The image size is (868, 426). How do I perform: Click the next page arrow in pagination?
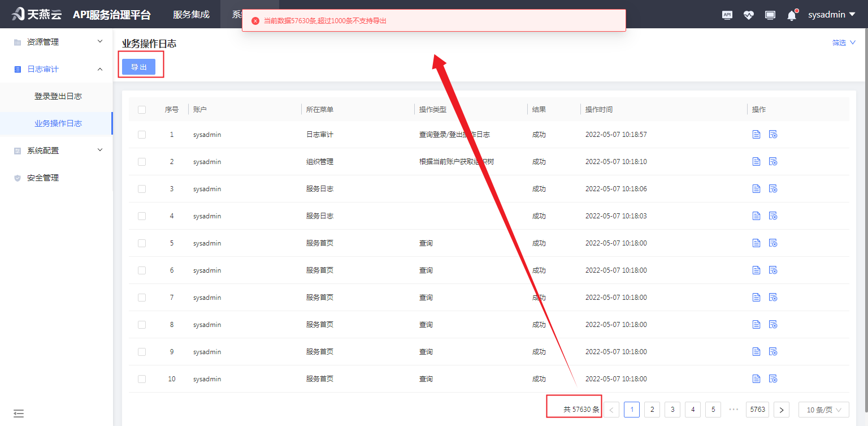coord(782,410)
